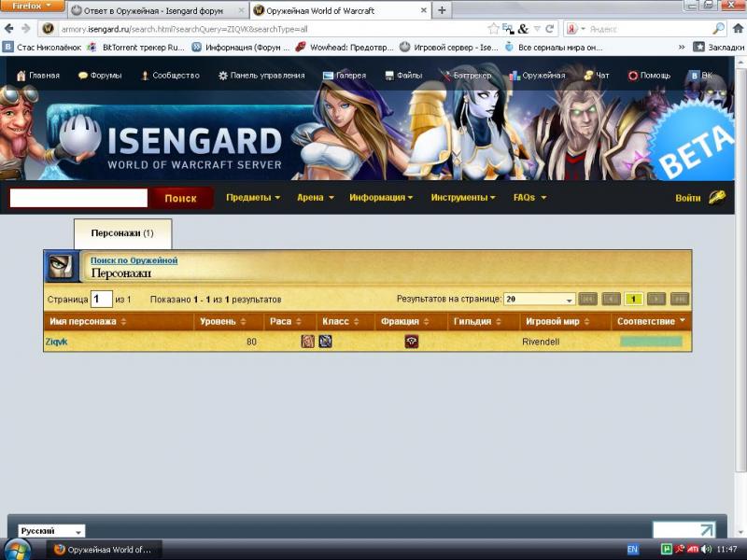Open the Русский language dropdown

coord(51,531)
